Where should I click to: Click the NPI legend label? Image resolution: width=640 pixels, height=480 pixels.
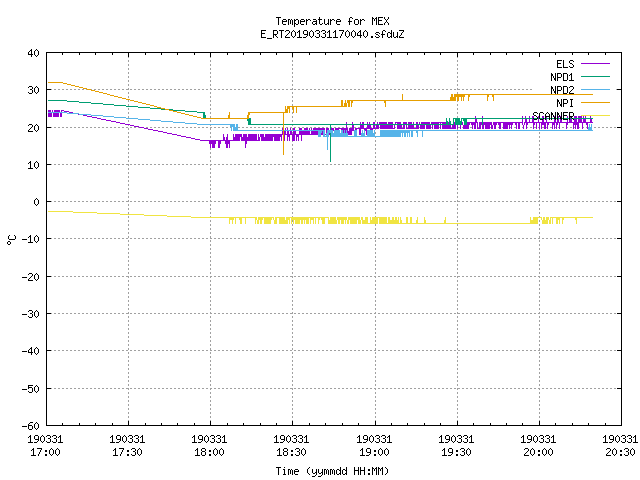tap(565, 103)
